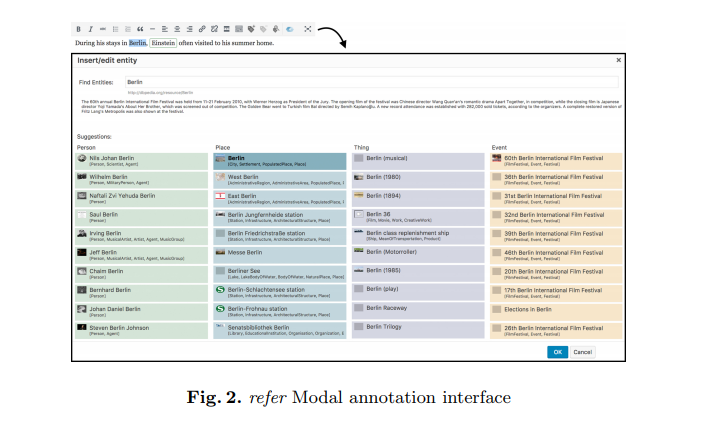Select the Berlin (musical) thing suggestion

pos(418,161)
